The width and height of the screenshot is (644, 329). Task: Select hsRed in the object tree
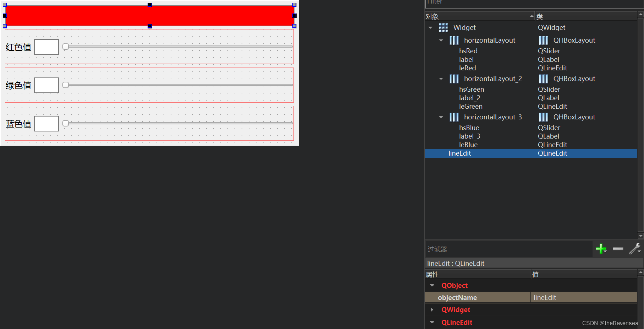coord(468,51)
